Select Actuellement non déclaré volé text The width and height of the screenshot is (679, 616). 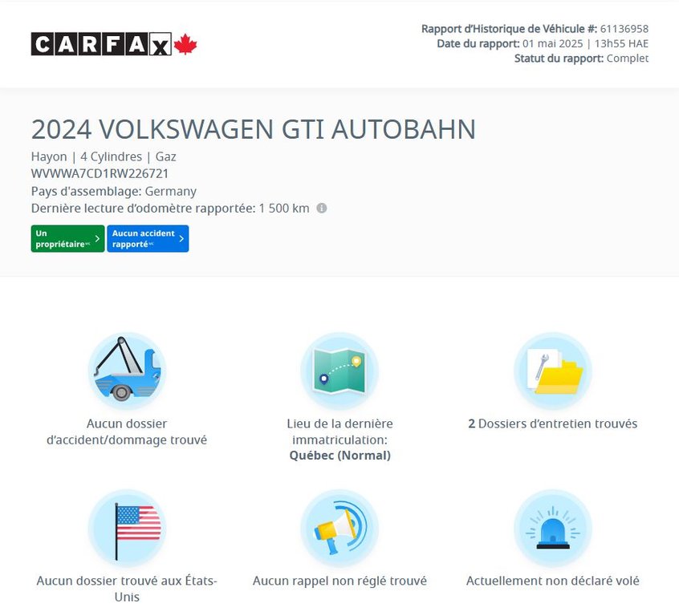[x=552, y=581]
